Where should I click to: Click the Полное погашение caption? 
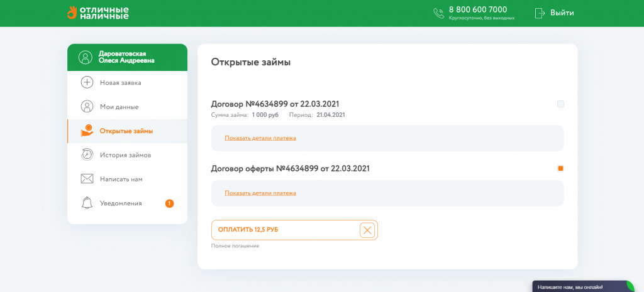(235, 246)
